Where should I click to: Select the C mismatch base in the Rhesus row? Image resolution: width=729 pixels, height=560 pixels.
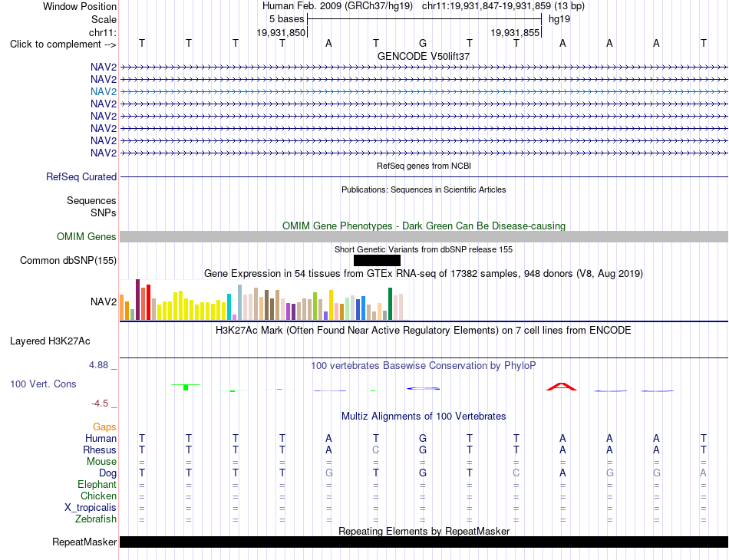click(376, 450)
